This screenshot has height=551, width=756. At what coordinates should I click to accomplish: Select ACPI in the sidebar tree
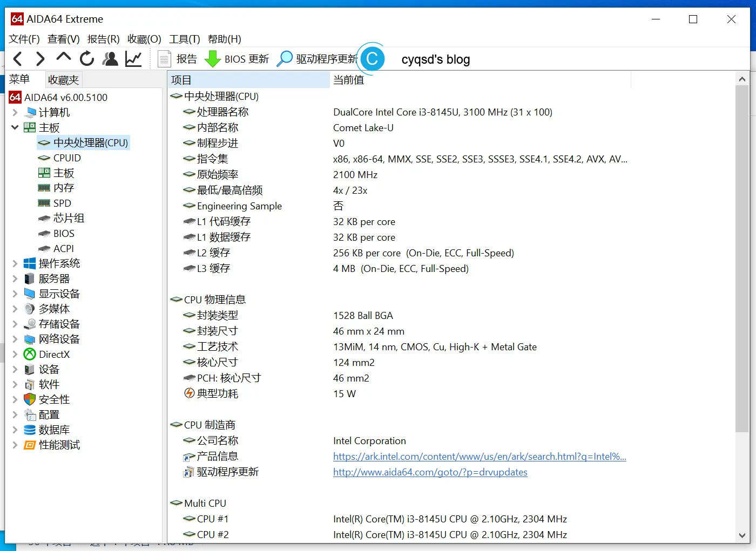(x=64, y=248)
